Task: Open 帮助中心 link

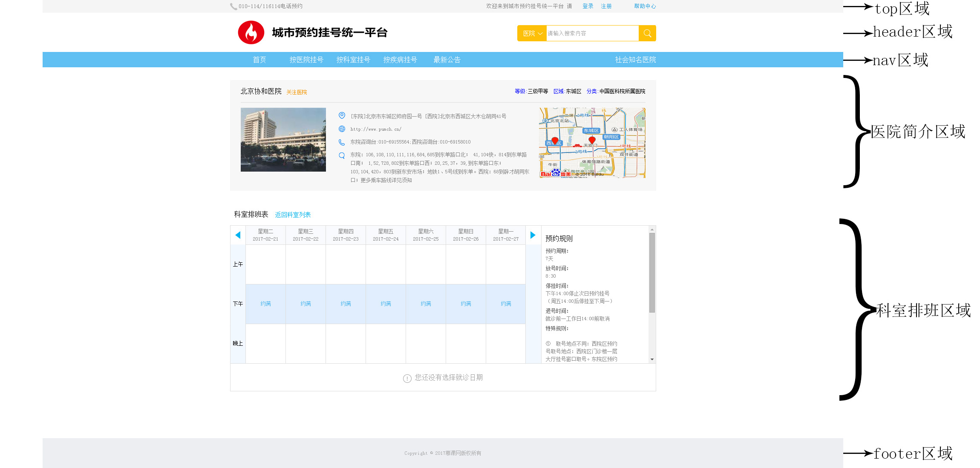Action: (645, 6)
